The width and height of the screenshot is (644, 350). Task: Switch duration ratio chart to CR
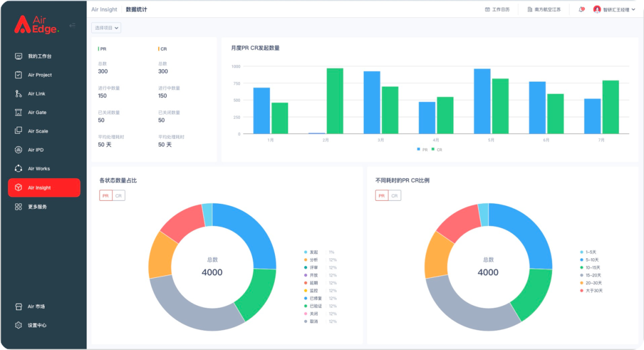tap(395, 196)
